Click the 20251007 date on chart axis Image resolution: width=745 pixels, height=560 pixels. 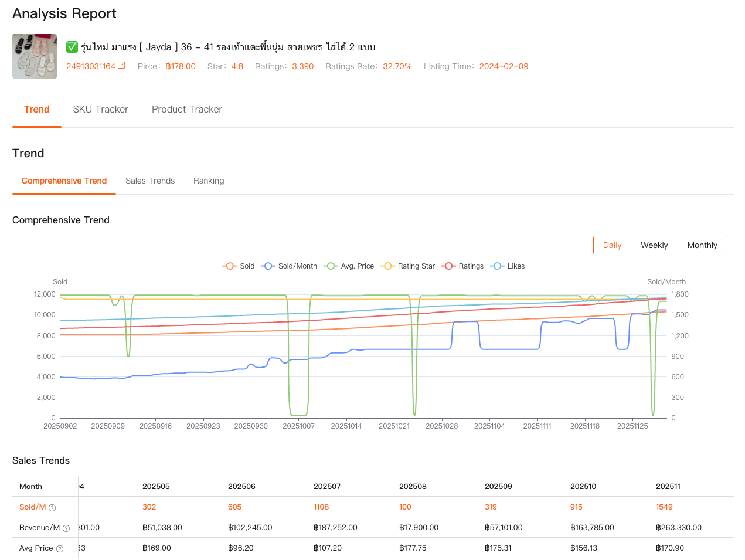299,426
